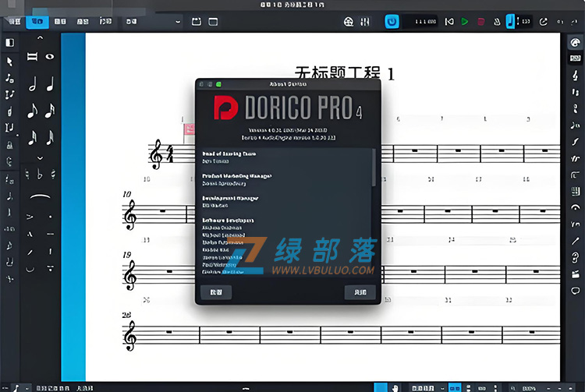
Task: Open the mixer faders icon
Action: [x=365, y=22]
